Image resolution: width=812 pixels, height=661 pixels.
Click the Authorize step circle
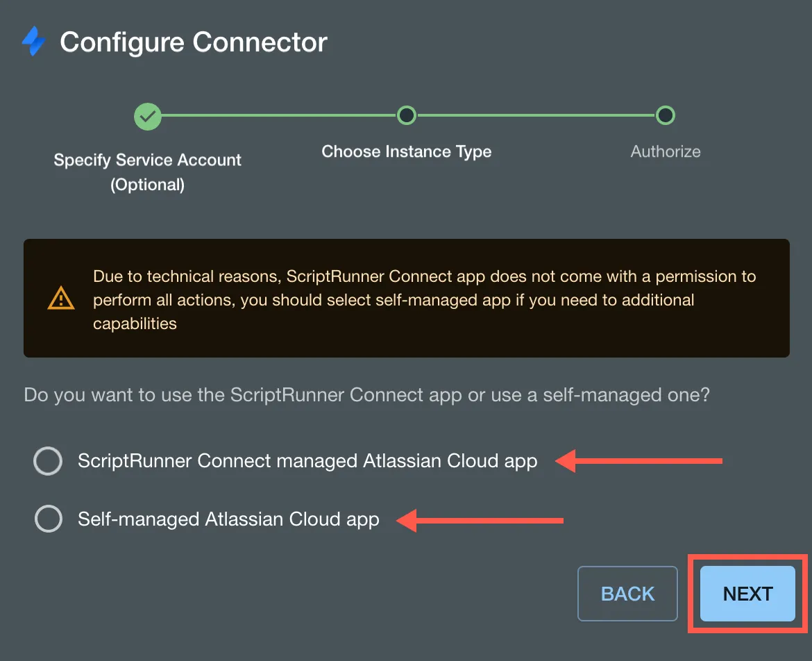pos(665,115)
